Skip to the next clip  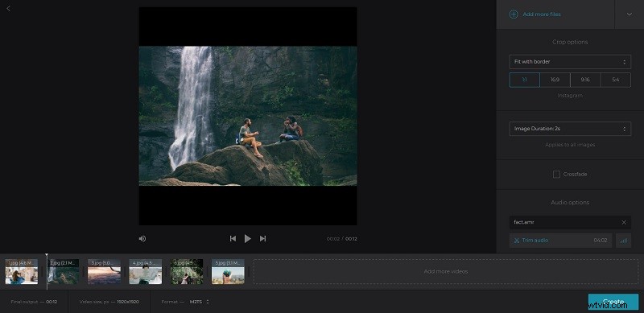[263, 239]
